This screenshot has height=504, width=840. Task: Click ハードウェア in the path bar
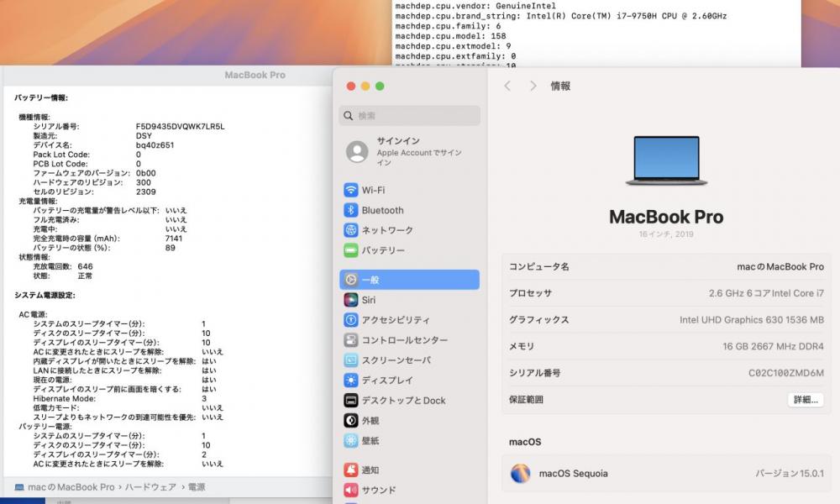click(150, 487)
